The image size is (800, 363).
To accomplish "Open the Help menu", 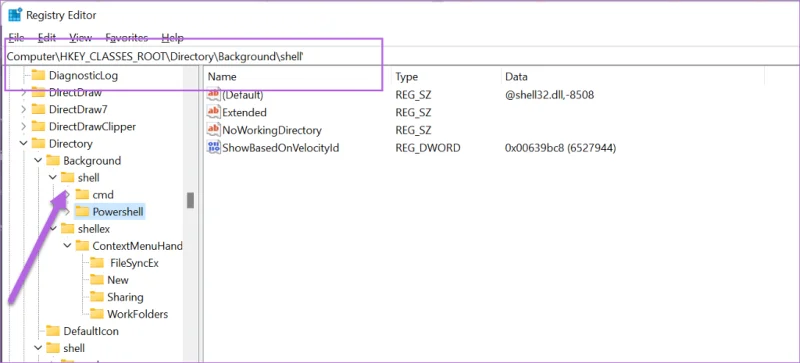I will point(172,38).
